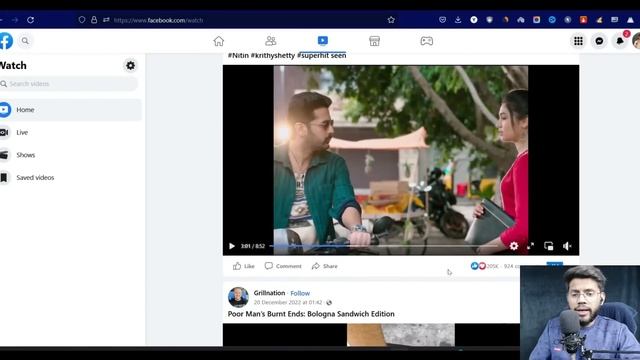Click the browser address bar URL

click(158, 20)
